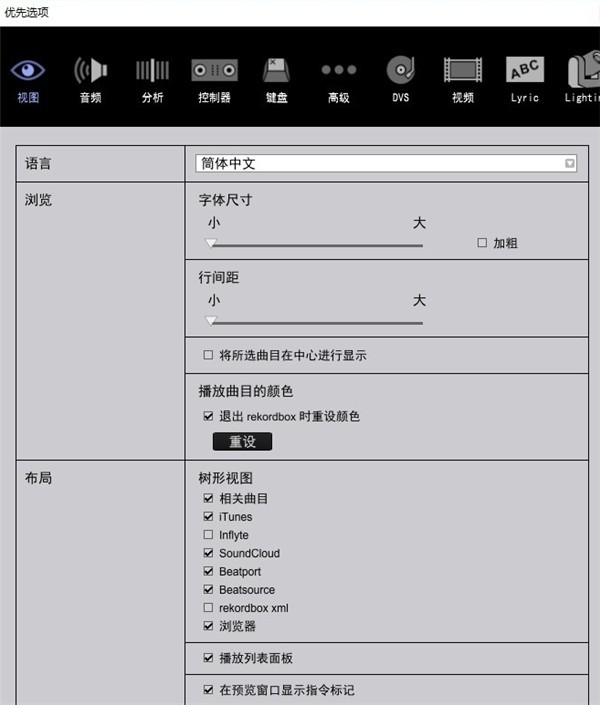Click the 行间距 heading

(219, 277)
